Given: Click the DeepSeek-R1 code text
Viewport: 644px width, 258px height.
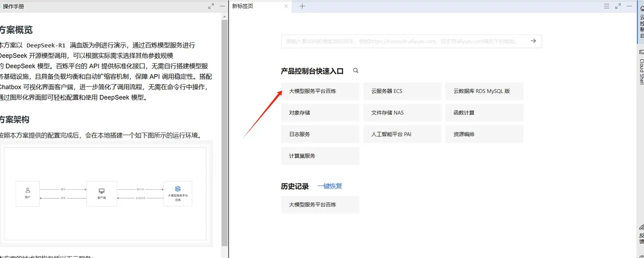Looking at the screenshot, I should click(46, 45).
